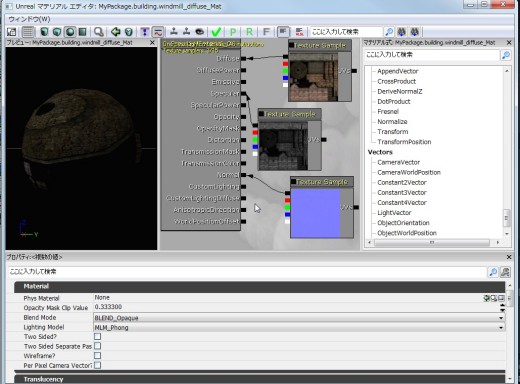Click the expression list scroll-down arrow
The height and width of the screenshot is (384, 520).
click(507, 234)
